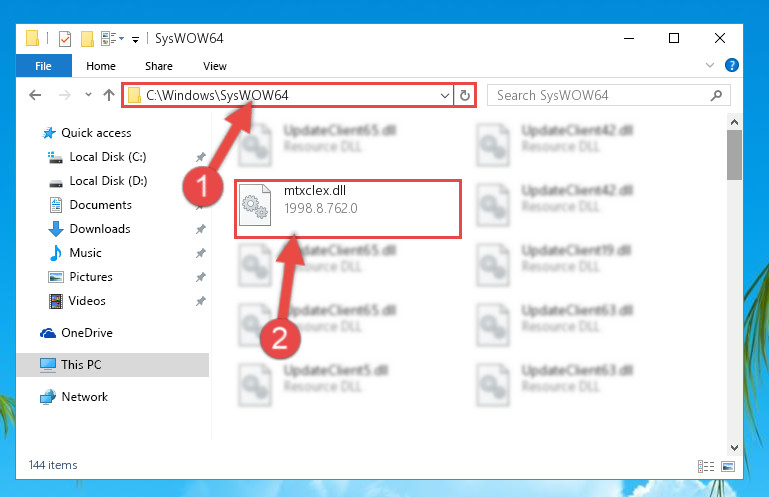Go forward with the right arrow
Screen dimensions: 769x497
tap(64, 95)
